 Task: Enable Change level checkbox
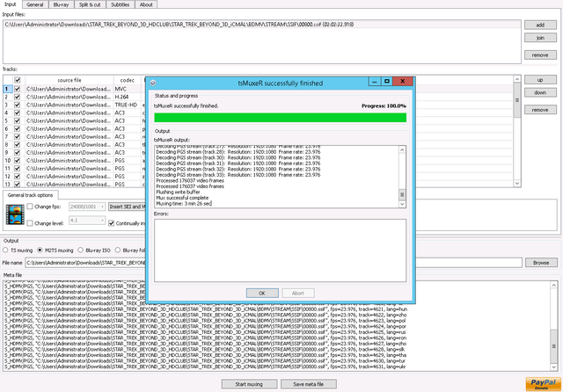pos(30,223)
